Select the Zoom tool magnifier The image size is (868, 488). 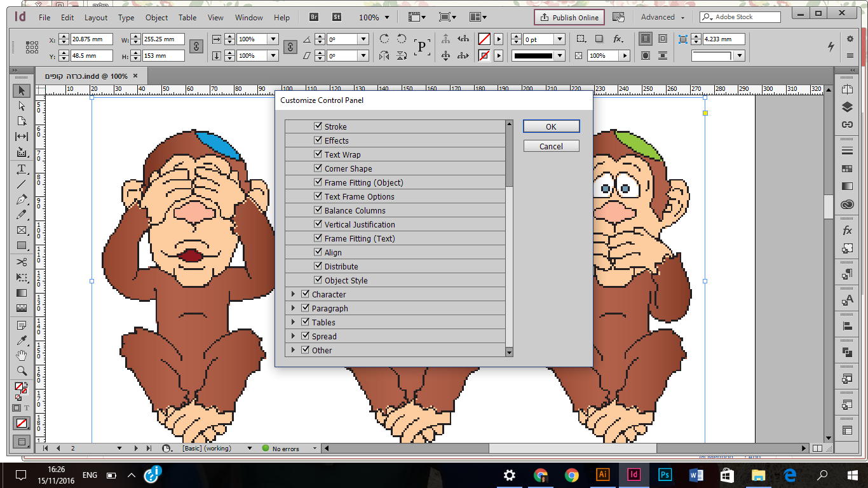[22, 370]
